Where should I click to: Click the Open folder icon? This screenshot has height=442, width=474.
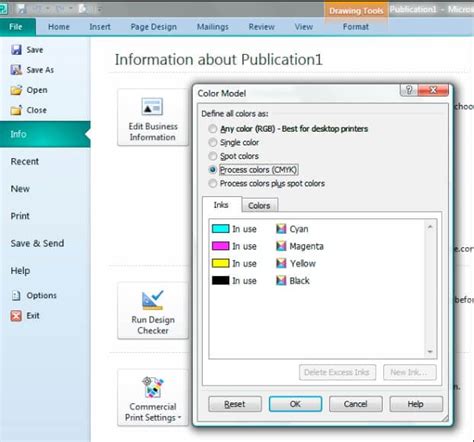click(x=16, y=90)
